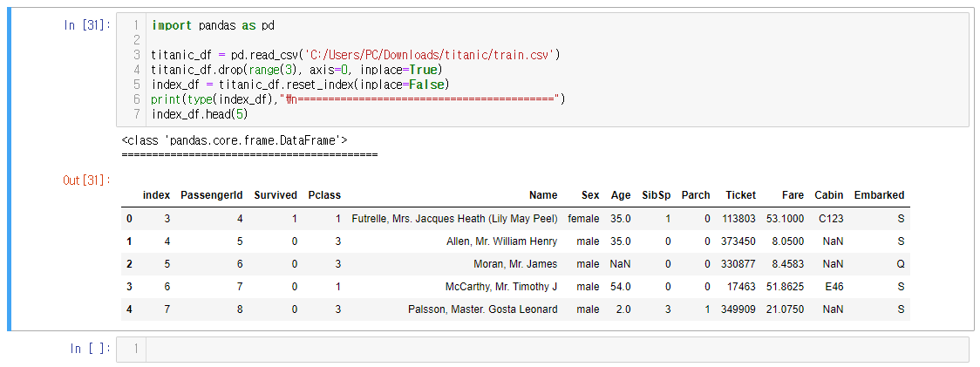Screen dimensions: 980x367
Task: Click the Out[31] output prompt
Action: pos(87,180)
